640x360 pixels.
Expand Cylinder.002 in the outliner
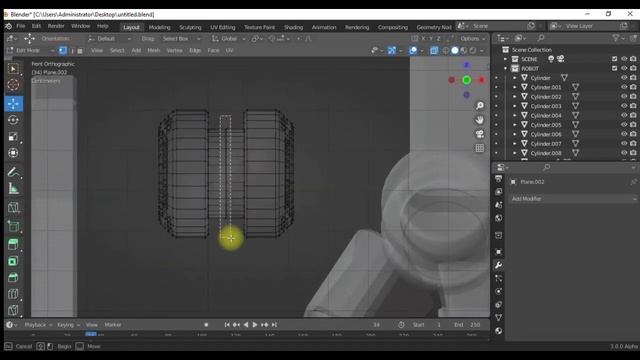pos(515,97)
